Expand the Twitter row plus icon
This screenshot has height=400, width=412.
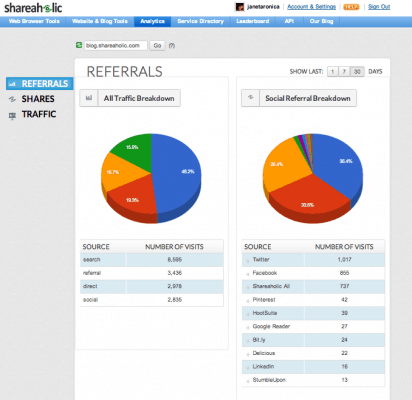[248, 260]
